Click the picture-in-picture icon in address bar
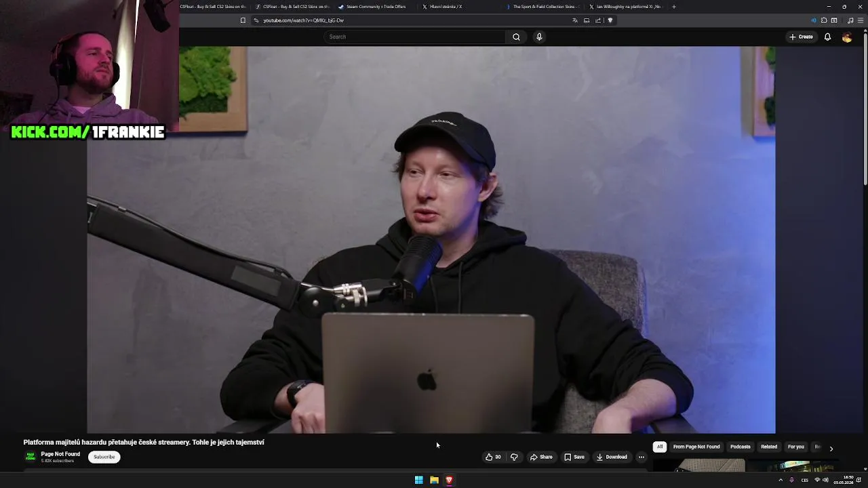 587,20
